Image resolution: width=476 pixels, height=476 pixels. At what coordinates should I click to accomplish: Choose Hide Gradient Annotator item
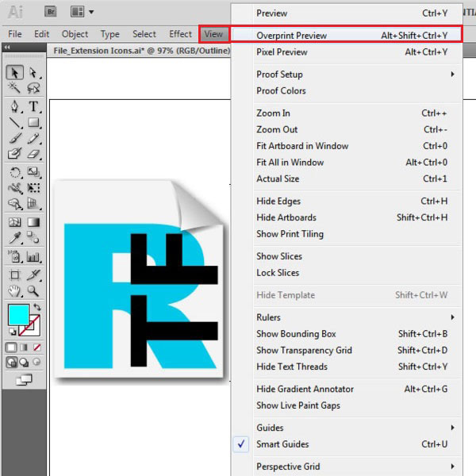click(x=347, y=389)
